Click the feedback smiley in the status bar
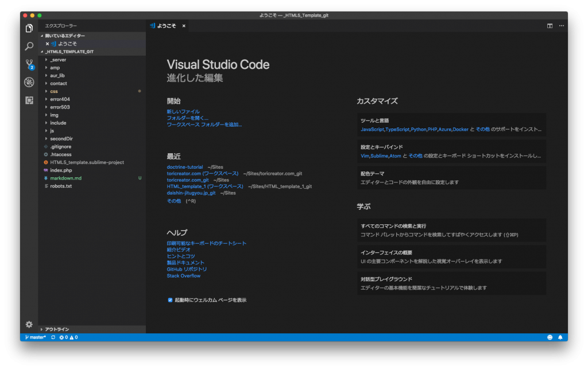The width and height of the screenshot is (588, 370). pyautogui.click(x=550, y=337)
